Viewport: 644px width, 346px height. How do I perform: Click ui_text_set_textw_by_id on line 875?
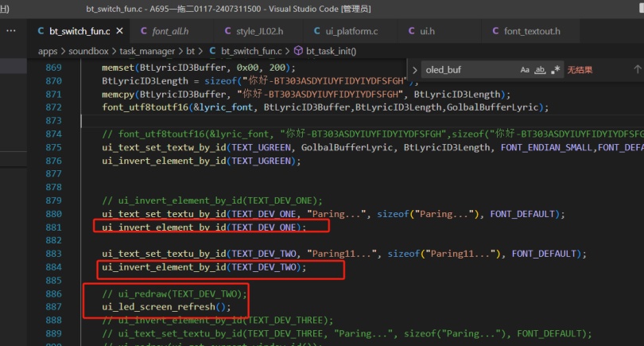click(164, 147)
